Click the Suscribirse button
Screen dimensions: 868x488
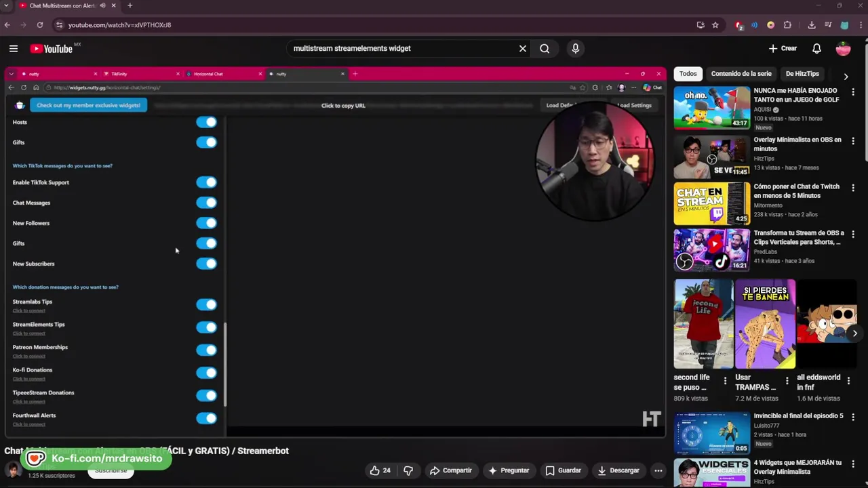[111, 472]
